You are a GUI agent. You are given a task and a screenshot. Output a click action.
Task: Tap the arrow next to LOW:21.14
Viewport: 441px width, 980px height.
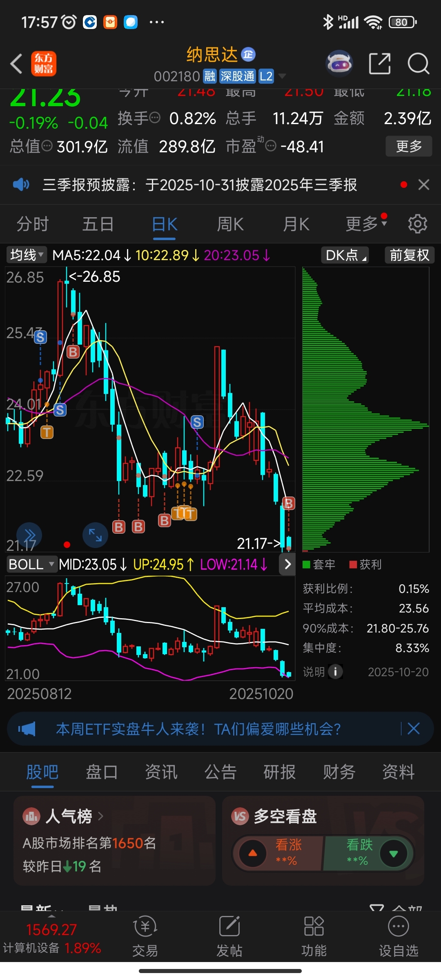287,564
